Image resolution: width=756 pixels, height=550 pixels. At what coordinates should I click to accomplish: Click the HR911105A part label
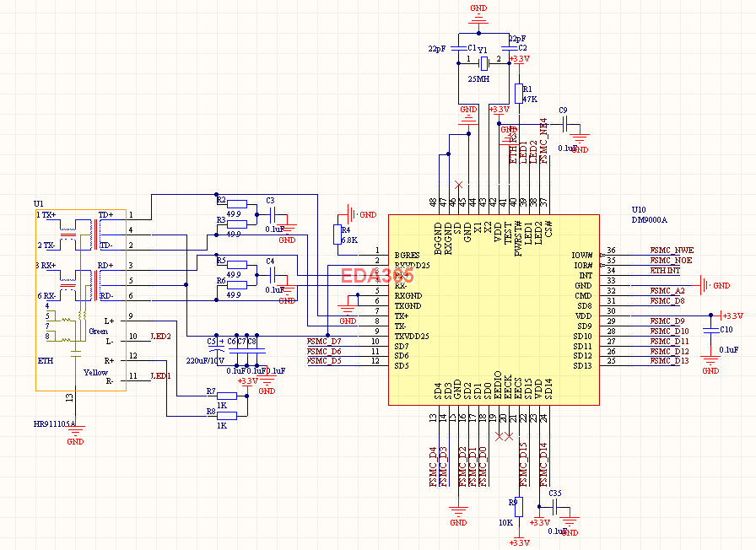click(x=54, y=424)
